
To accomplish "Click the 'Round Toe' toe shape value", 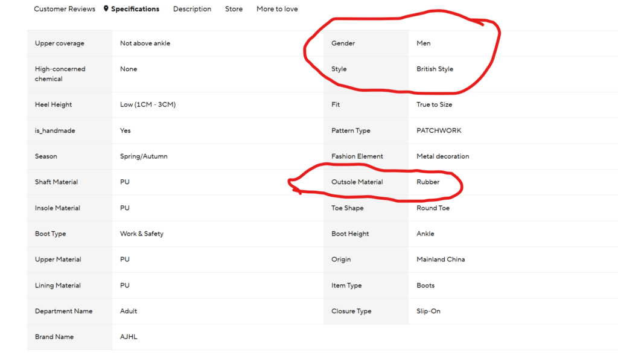I will (x=433, y=208).
